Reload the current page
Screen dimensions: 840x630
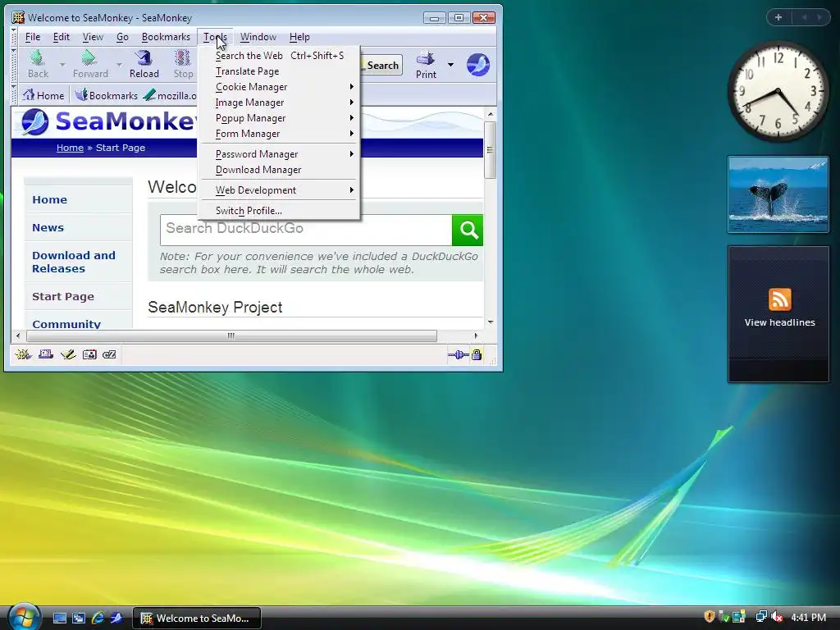click(144, 64)
